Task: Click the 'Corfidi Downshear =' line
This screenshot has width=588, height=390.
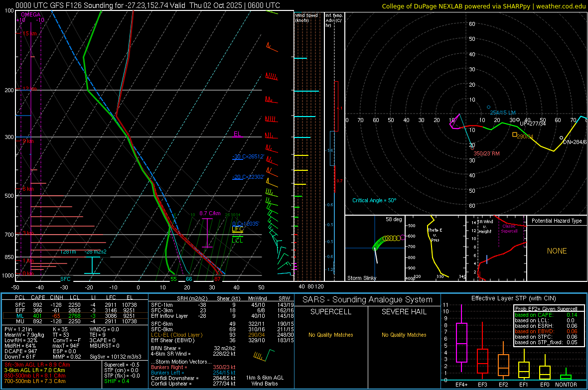Action: [x=193, y=378]
